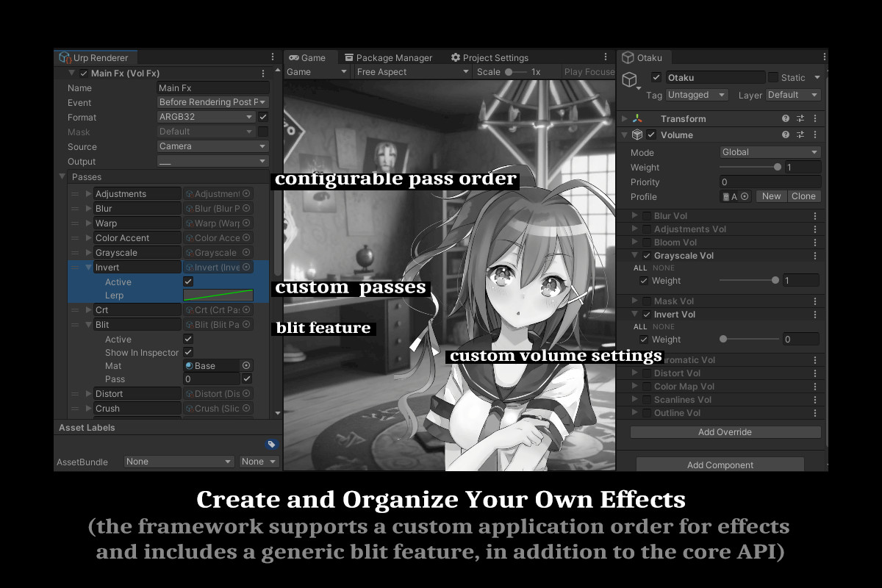This screenshot has height=588, width=882.
Task: Open the Volume component presets icon
Action: [801, 135]
